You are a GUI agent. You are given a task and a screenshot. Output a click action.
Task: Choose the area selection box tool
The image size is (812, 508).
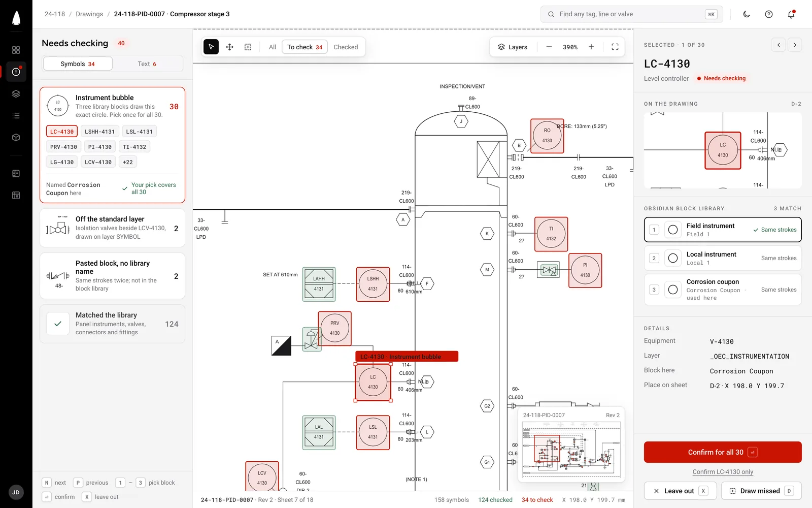tap(248, 47)
